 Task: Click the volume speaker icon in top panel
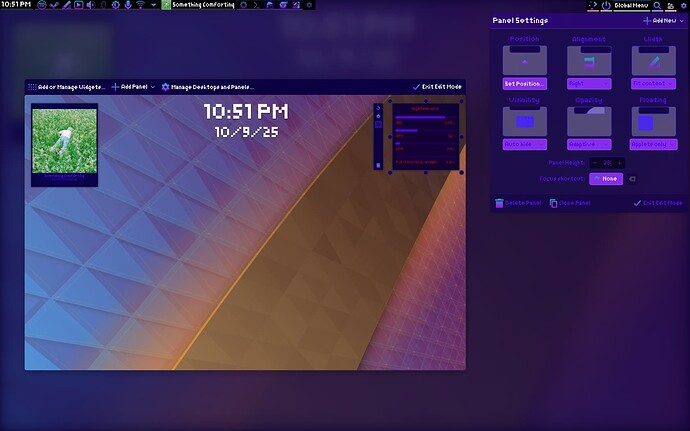91,5
